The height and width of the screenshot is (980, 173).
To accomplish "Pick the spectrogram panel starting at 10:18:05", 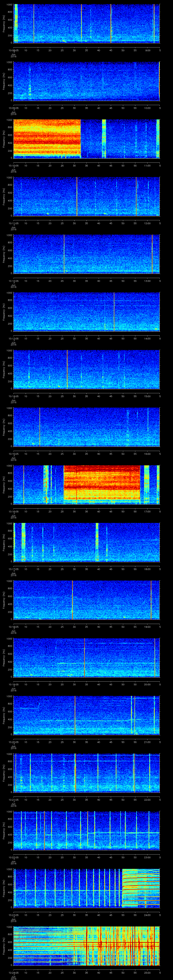I will (87, 600).
